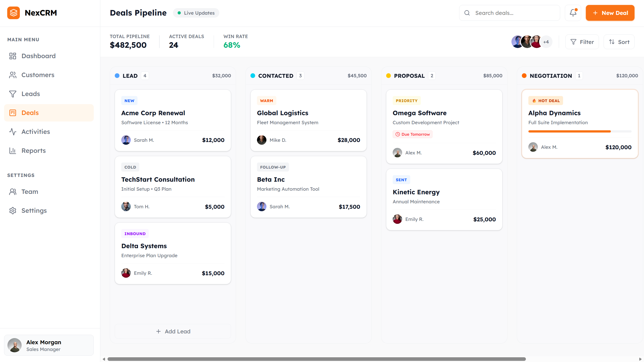Select Team in the settings menu
The image size is (644, 362).
[x=30, y=192]
